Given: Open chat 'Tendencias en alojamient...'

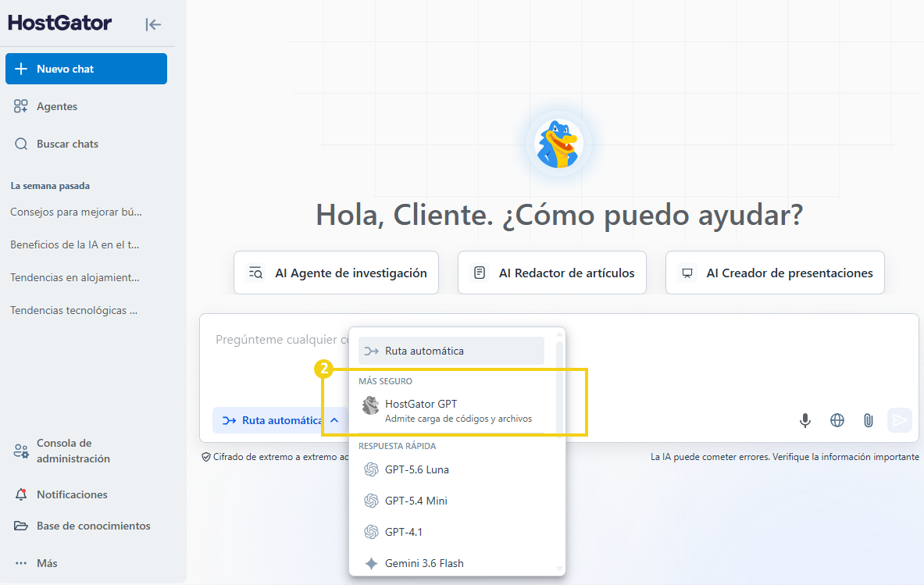Looking at the screenshot, I should coord(75,277).
